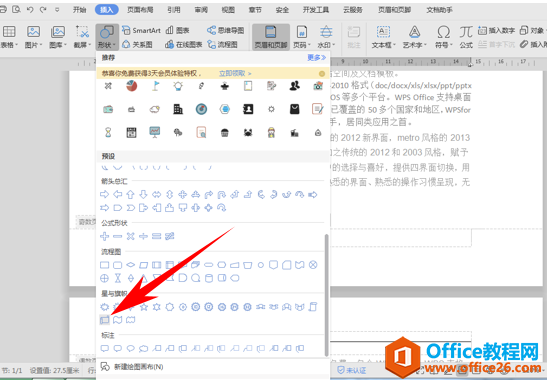Open the 符号 symbol dropdown

click(x=444, y=37)
